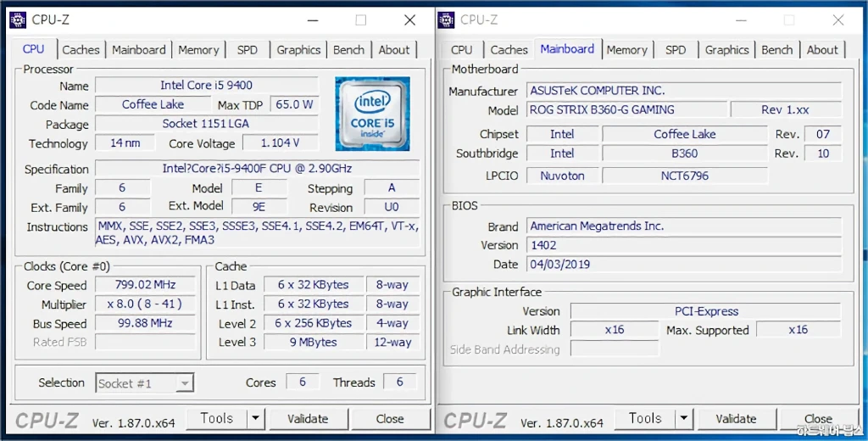The height and width of the screenshot is (441, 868).
Task: Switch to CPU tab in right window
Action: pyautogui.click(x=462, y=50)
